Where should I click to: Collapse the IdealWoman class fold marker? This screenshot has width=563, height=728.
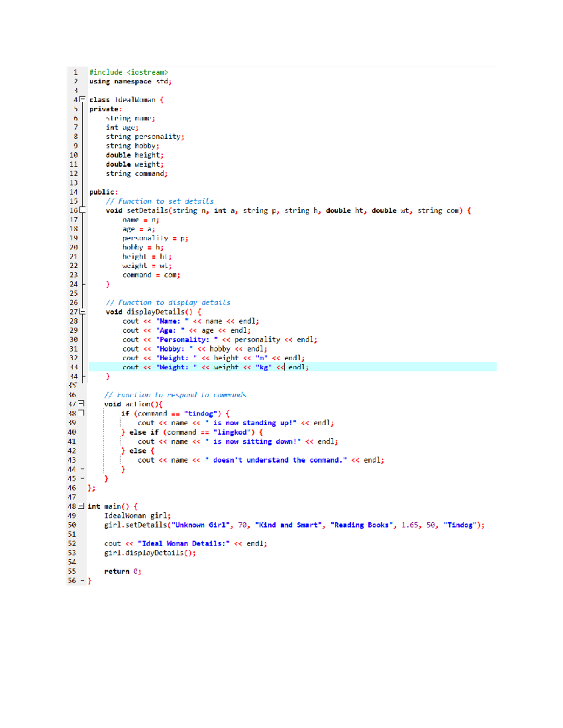click(x=81, y=99)
